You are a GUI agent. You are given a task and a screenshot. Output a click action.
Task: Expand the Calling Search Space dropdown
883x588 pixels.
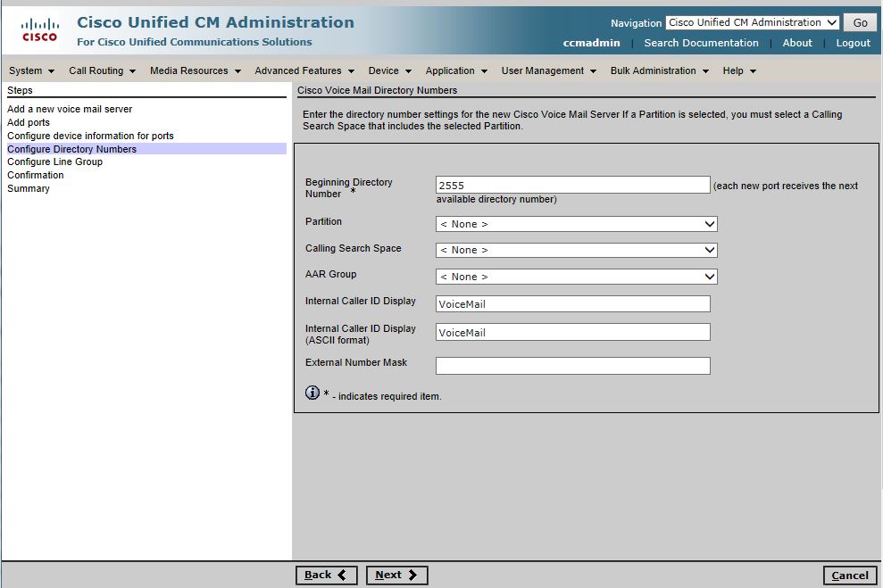coord(576,250)
